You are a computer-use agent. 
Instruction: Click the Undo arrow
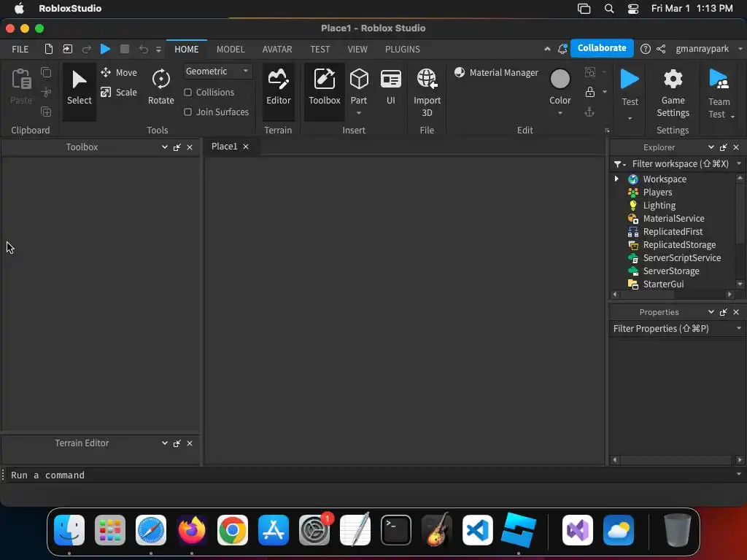coord(144,49)
